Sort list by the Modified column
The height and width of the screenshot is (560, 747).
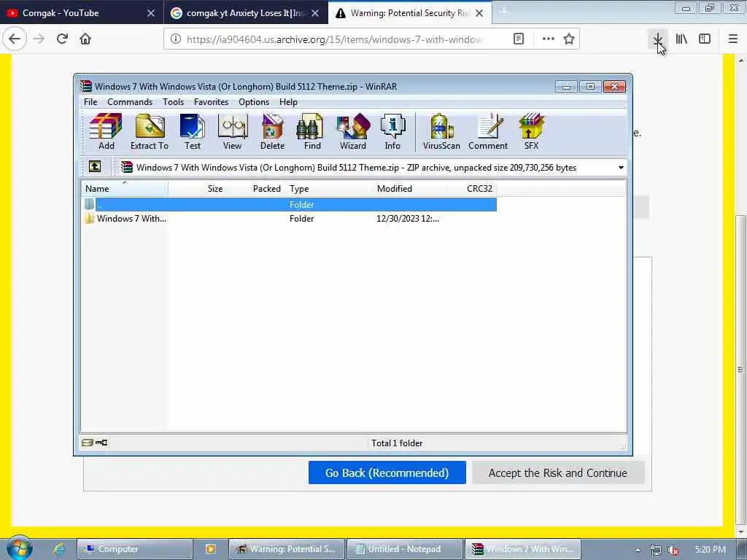pos(409,189)
